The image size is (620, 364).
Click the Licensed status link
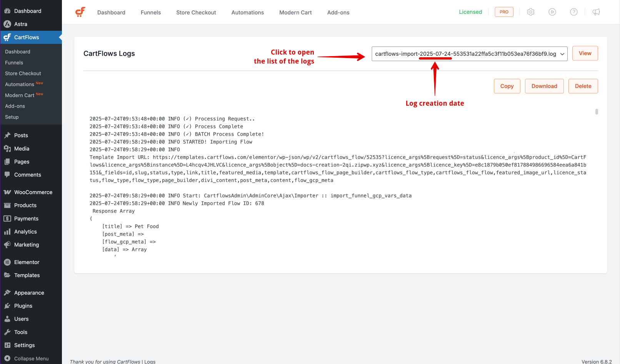[x=470, y=12]
